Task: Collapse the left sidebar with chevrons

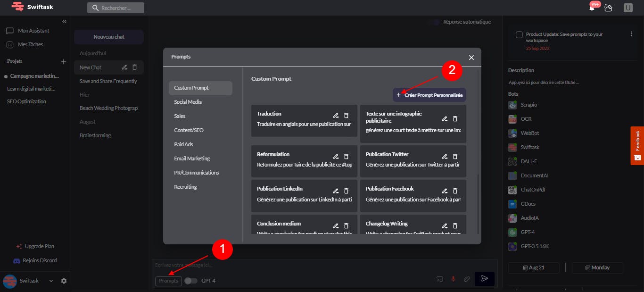Action: tap(65, 22)
